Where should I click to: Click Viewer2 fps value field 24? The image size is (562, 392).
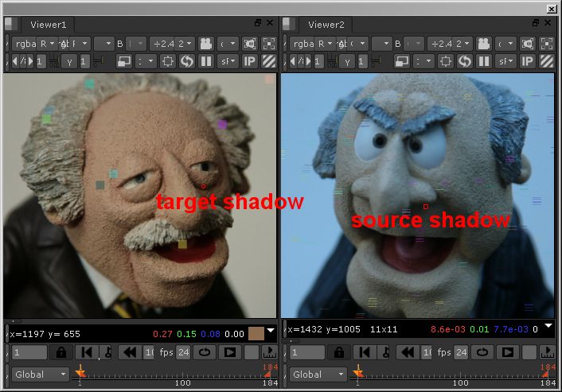pos(461,352)
